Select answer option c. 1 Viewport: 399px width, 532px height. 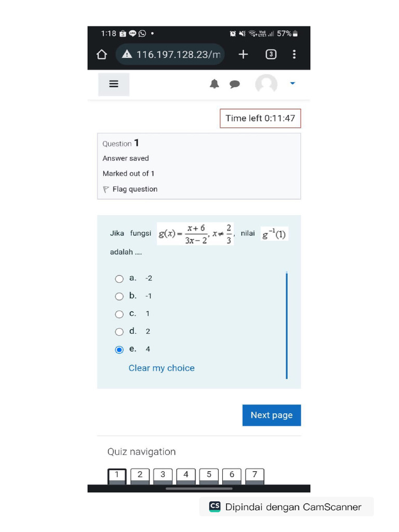click(x=119, y=314)
